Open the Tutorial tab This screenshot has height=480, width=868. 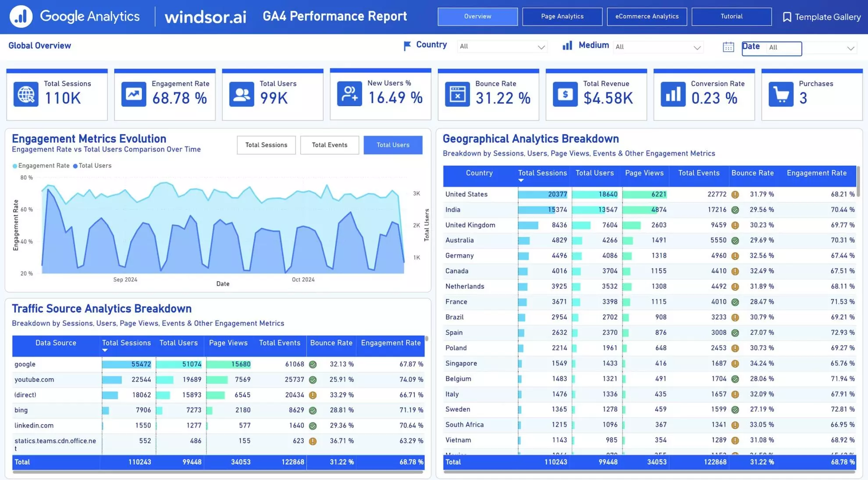point(731,17)
